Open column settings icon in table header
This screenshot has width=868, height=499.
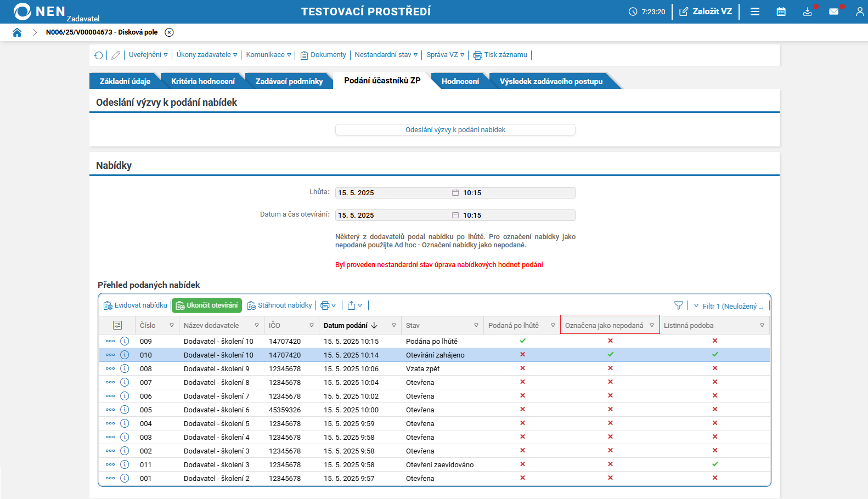[117, 325]
